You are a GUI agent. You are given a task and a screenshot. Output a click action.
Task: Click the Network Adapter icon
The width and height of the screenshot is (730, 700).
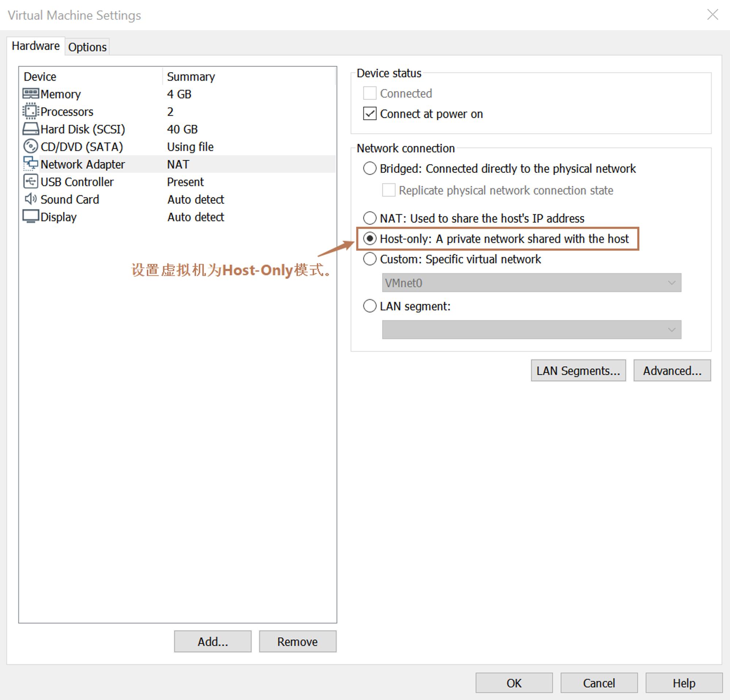pyautogui.click(x=31, y=164)
